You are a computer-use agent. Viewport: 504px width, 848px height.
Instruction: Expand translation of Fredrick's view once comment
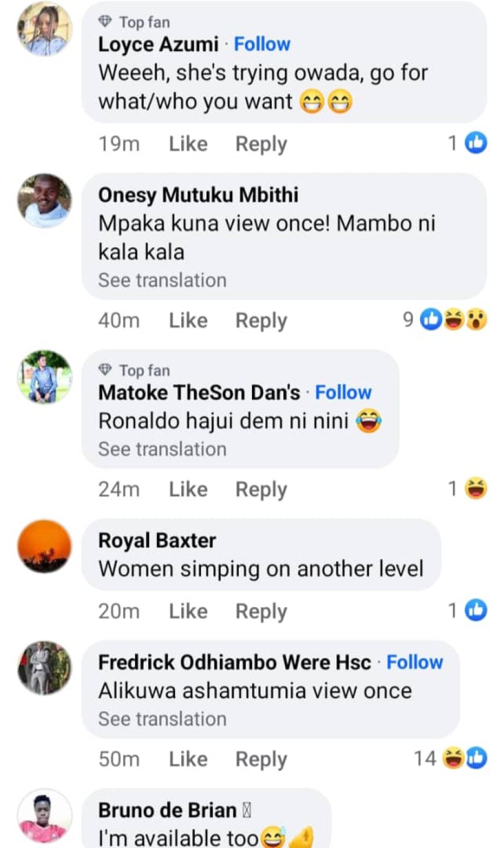(162, 719)
